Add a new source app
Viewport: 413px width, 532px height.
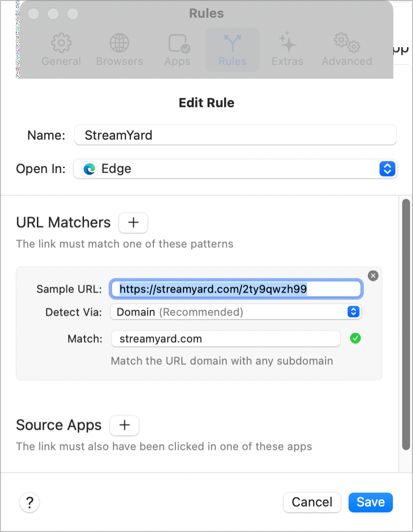pyautogui.click(x=124, y=425)
